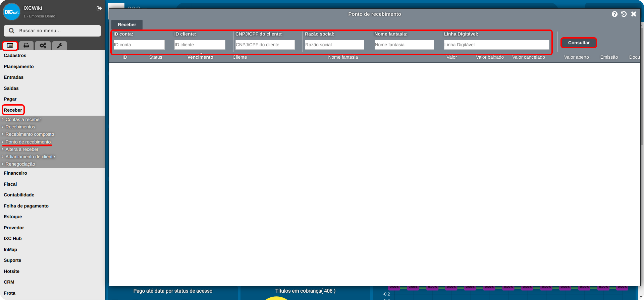Close the Ponto de recebimento window

click(x=634, y=14)
